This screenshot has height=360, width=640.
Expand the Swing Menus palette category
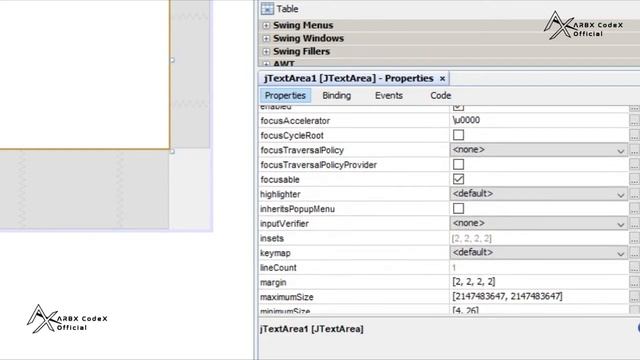coord(266,25)
